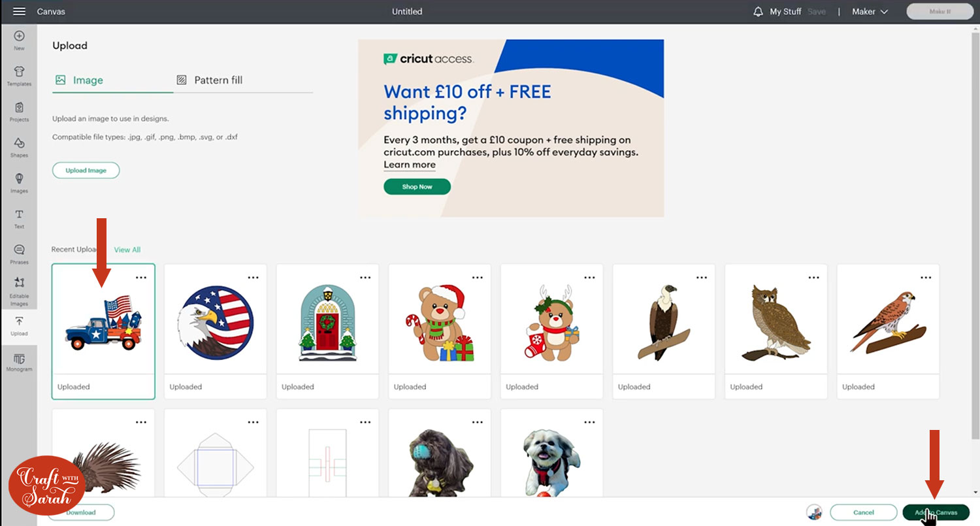This screenshot has height=526, width=980.
Task: Click the Upload Image button
Action: (86, 171)
